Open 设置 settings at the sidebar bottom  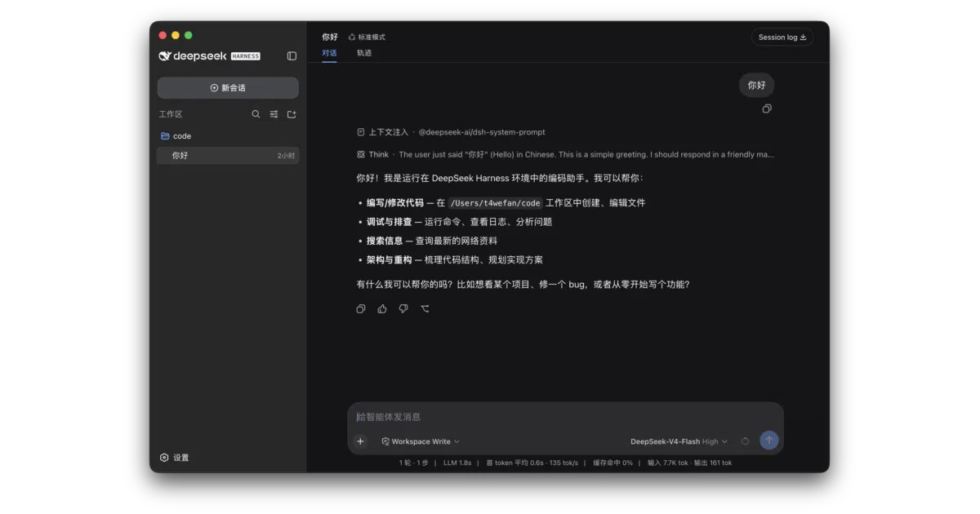175,458
